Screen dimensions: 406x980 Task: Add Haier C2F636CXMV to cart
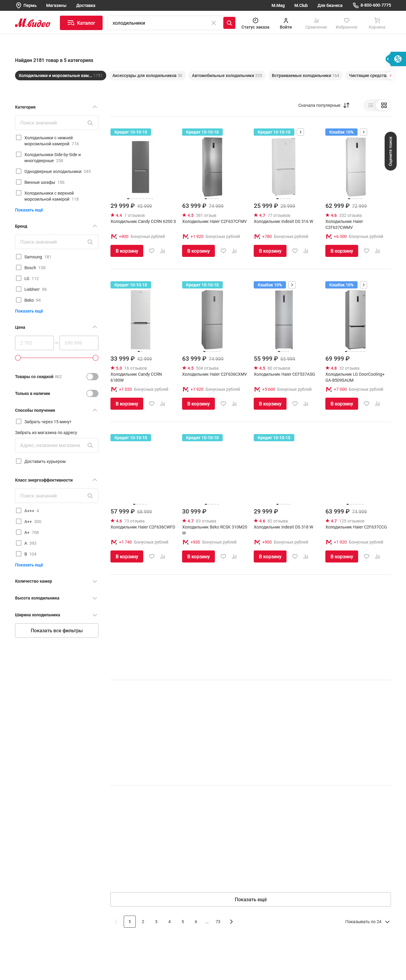[x=198, y=404]
